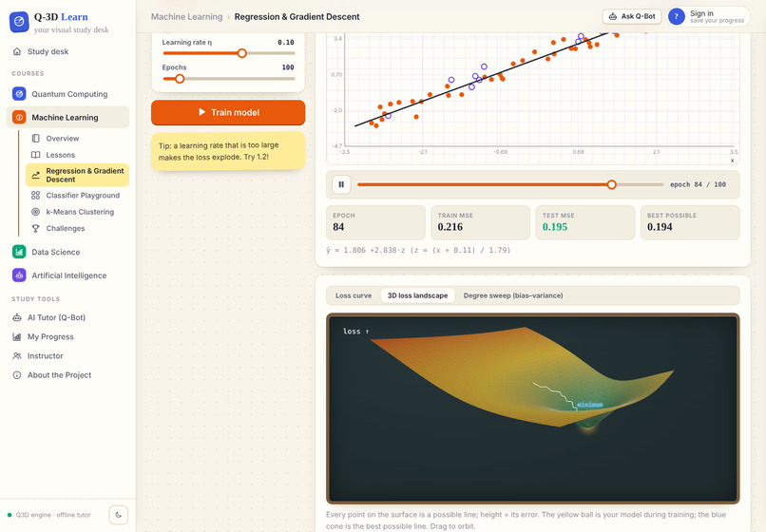The width and height of the screenshot is (766, 532).
Task: Click the Challenges trophy icon
Action: point(36,228)
